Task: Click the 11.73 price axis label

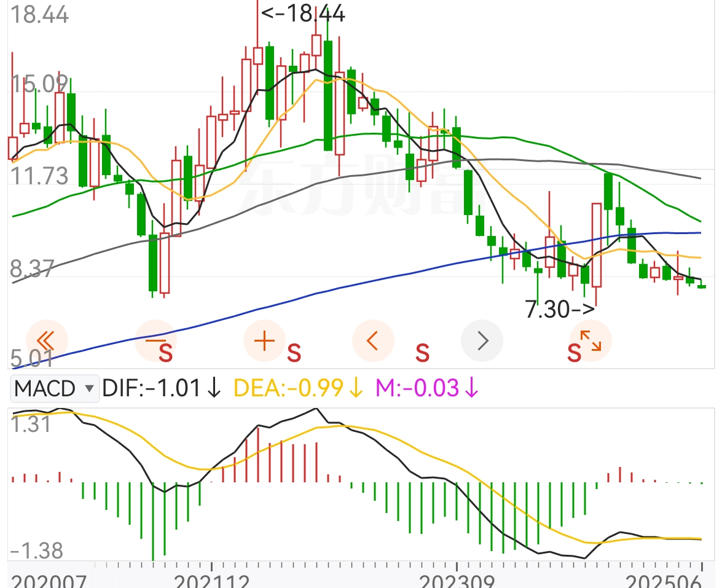Action: pos(39,176)
